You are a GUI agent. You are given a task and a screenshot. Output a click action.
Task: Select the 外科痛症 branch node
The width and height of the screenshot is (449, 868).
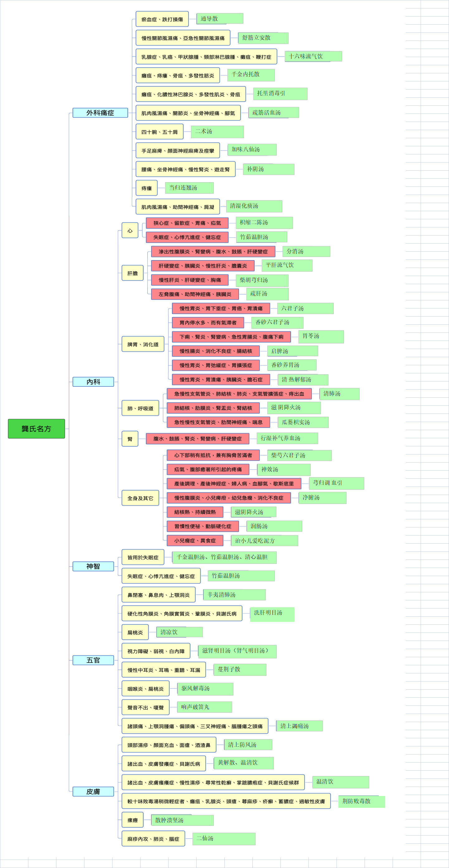(100, 113)
